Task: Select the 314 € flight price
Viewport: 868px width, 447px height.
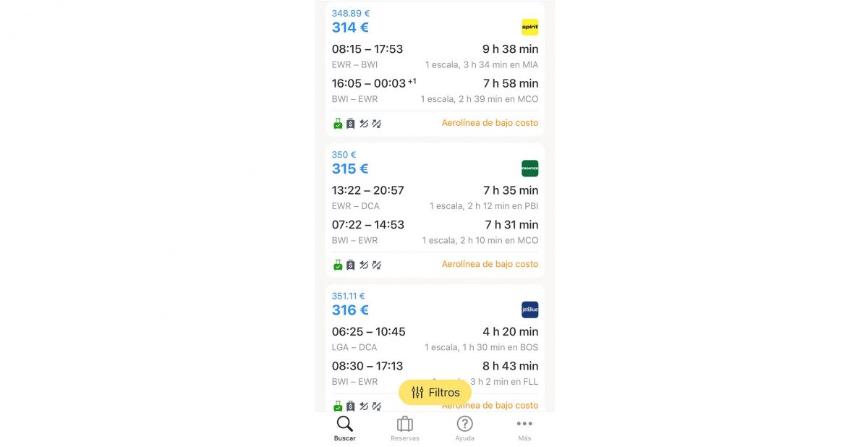Action: coord(350,27)
